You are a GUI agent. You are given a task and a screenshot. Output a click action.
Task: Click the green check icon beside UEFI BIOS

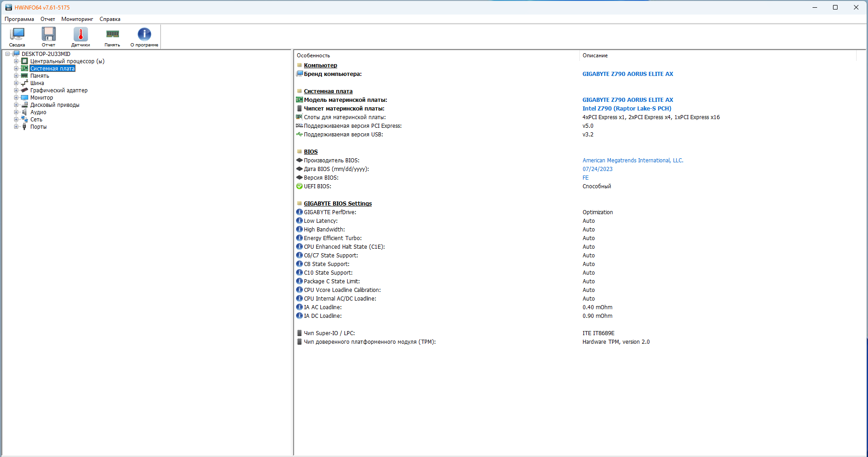coord(299,186)
